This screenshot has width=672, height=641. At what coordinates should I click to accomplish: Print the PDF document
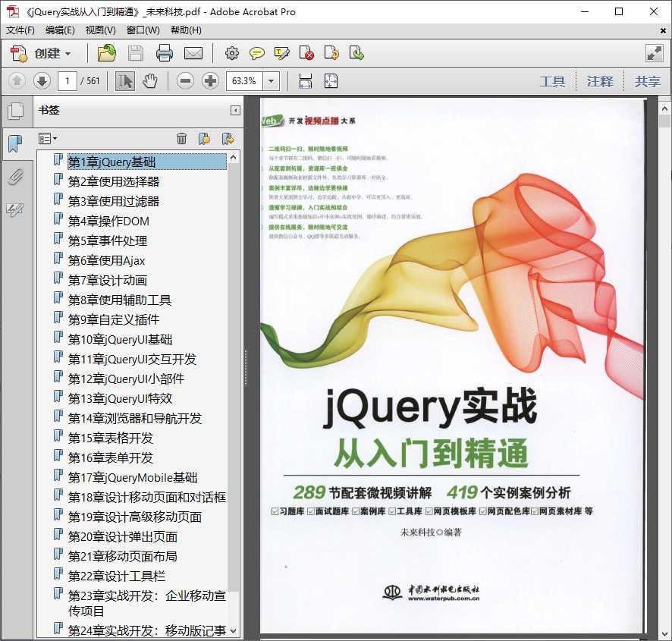[166, 53]
